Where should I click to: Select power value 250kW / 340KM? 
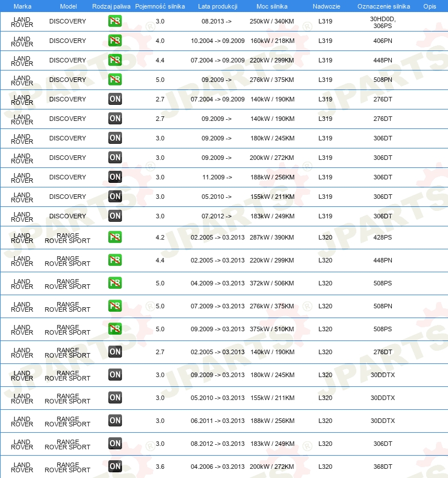(x=272, y=21)
